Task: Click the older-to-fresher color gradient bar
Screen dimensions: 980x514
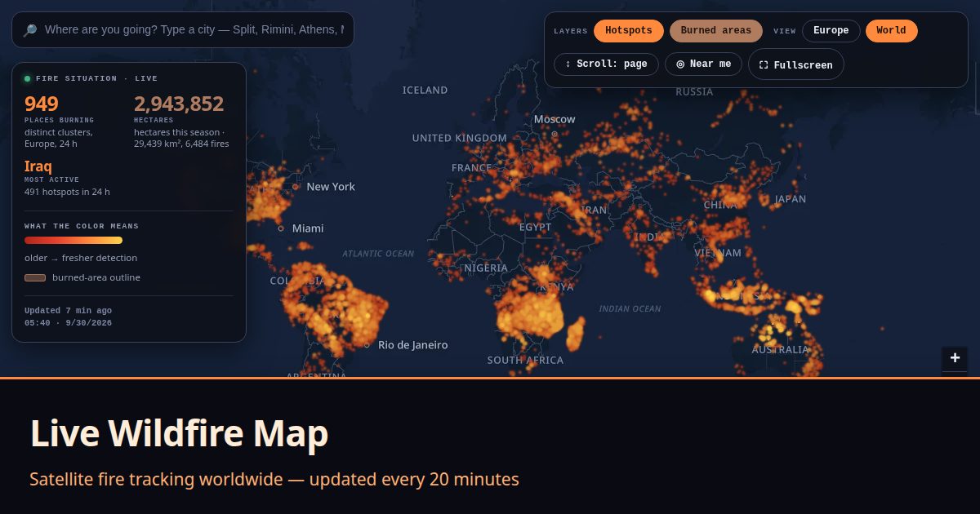Action: point(73,241)
